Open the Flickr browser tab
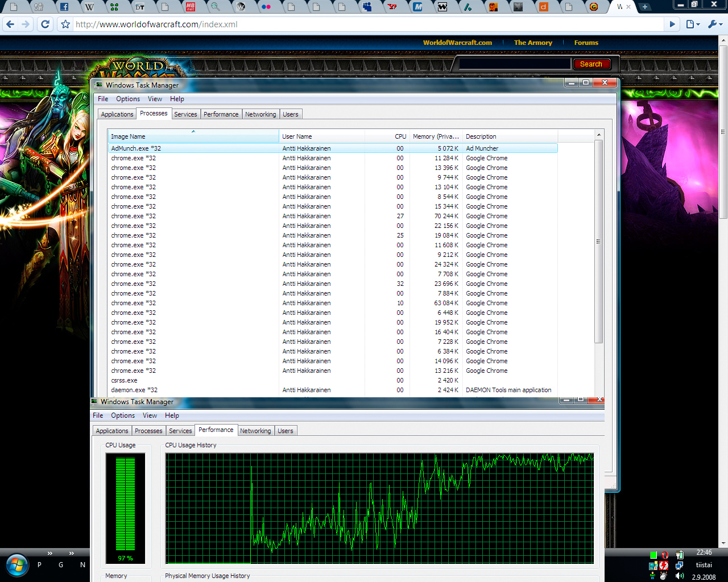The width and height of the screenshot is (728, 582). click(x=266, y=7)
